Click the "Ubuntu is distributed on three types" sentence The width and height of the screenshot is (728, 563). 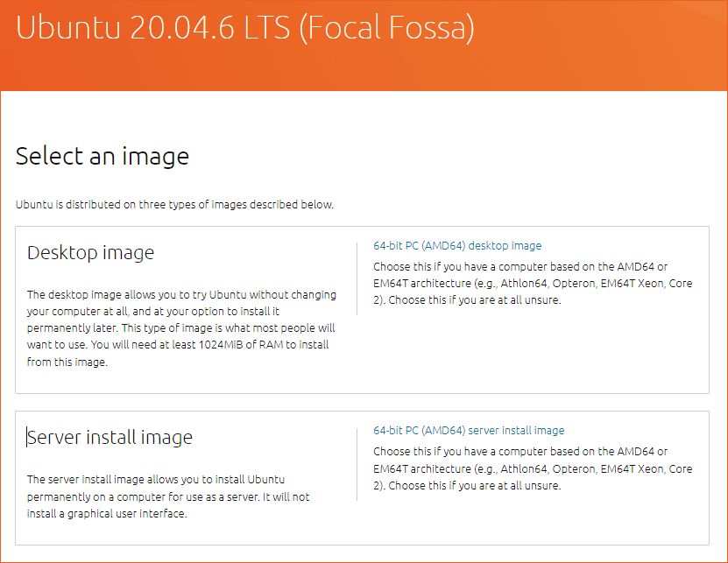point(174,205)
